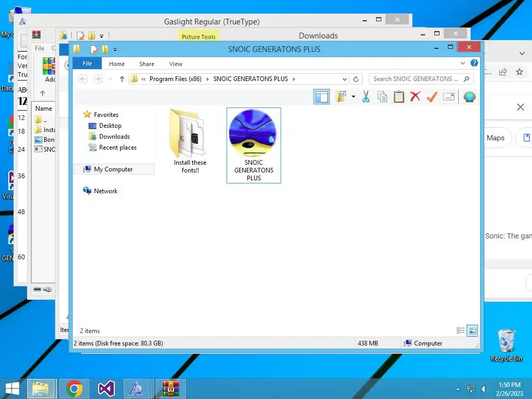This screenshot has height=399, width=532.
Task: Open WinRAR from taskbar
Action: click(170, 389)
